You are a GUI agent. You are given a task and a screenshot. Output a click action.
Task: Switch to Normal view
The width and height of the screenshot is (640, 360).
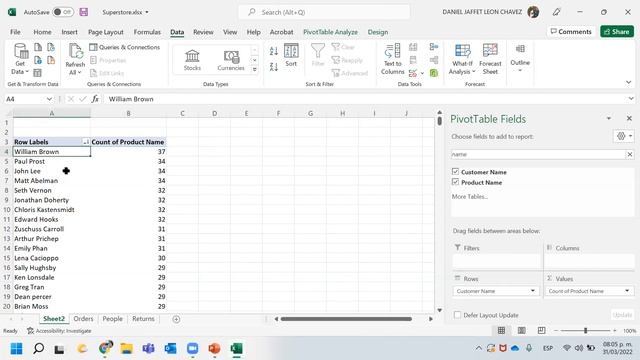tap(501, 330)
